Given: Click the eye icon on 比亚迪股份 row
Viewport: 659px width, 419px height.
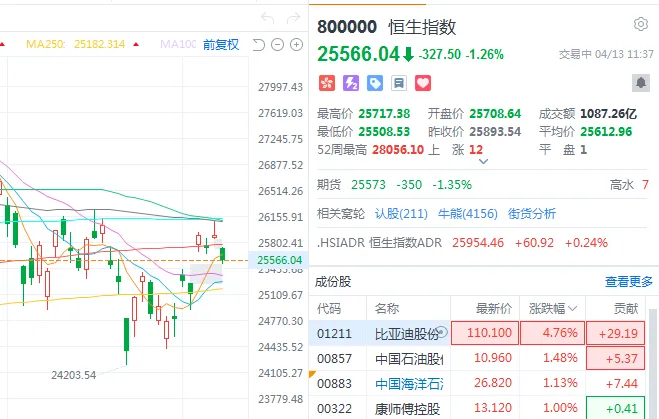Looking at the screenshot, I should [442, 332].
